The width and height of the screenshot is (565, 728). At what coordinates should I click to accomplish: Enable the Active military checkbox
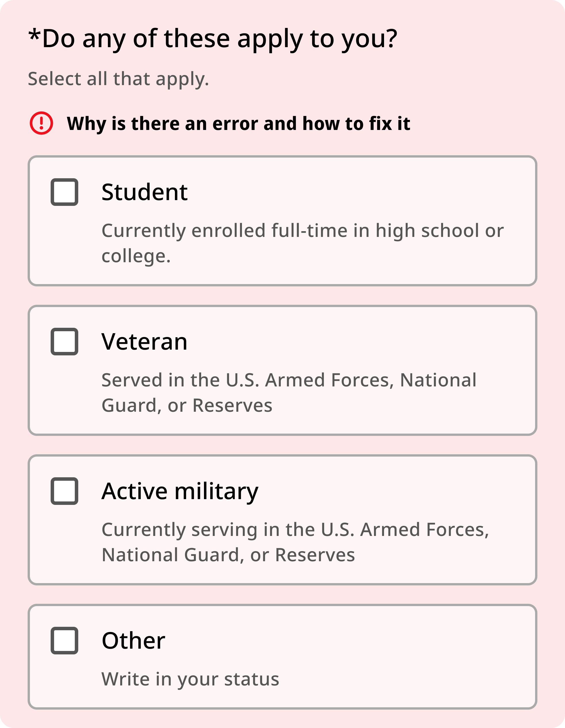pos(64,491)
